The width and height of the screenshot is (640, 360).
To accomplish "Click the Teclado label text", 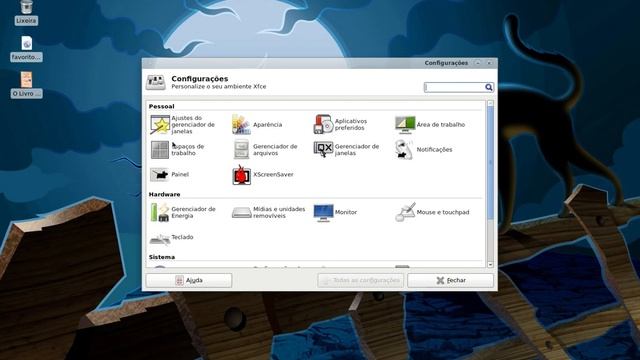I will click(182, 237).
